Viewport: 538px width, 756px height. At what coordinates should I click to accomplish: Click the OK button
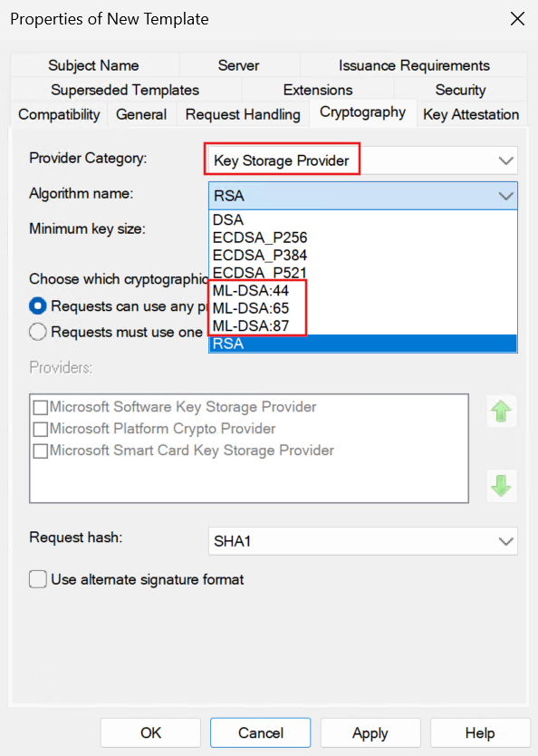pyautogui.click(x=150, y=732)
